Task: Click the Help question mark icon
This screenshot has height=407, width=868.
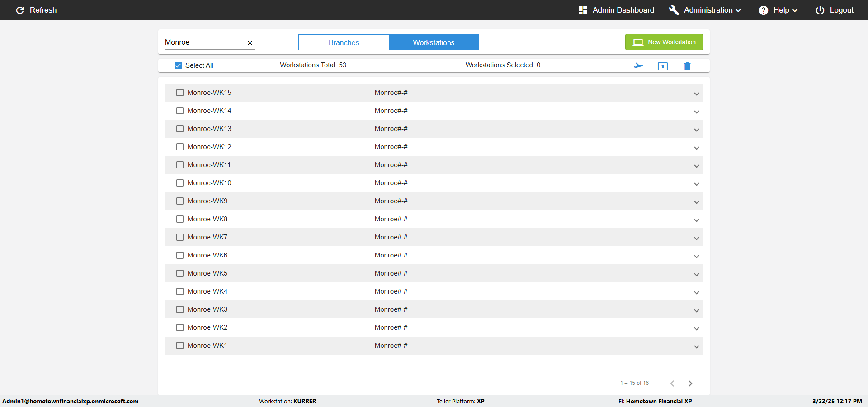Action: point(764,10)
